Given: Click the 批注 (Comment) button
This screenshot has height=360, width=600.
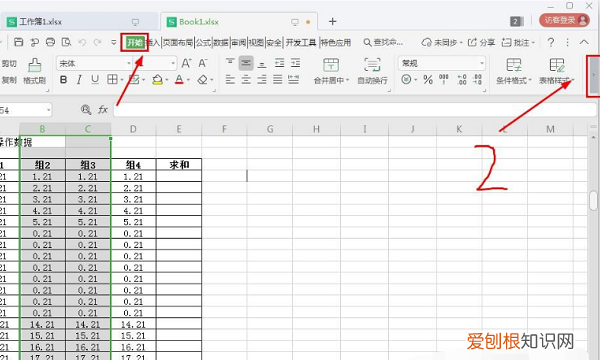Looking at the screenshot, I should [518, 42].
